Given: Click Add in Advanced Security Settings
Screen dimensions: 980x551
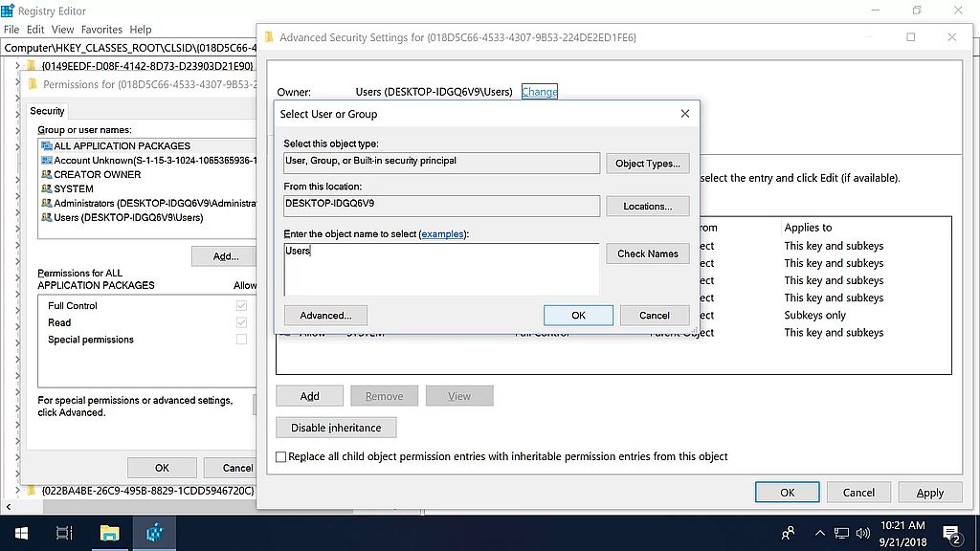Looking at the screenshot, I should coord(309,396).
